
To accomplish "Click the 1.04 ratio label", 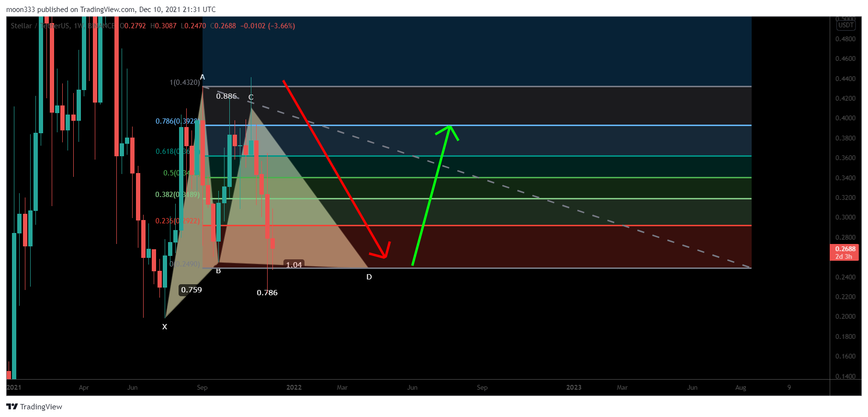I will (294, 265).
